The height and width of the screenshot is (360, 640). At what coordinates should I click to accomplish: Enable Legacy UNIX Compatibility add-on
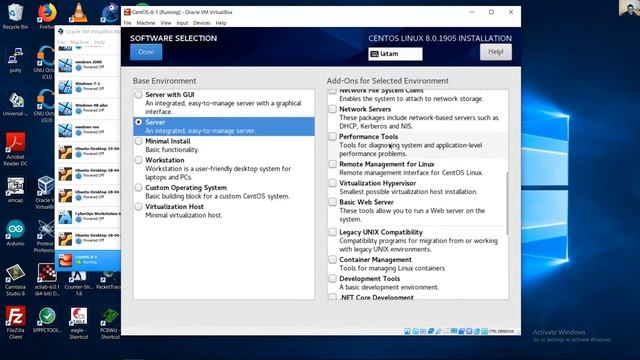point(333,232)
